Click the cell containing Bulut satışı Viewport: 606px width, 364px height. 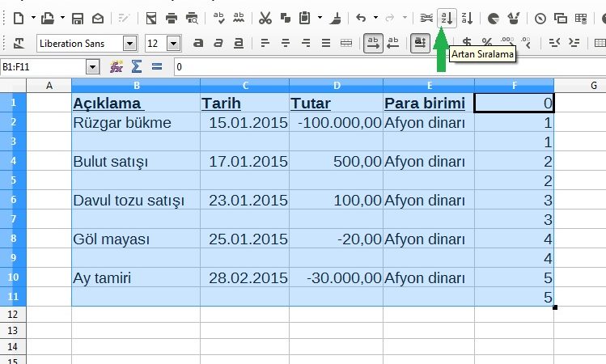[x=135, y=162]
